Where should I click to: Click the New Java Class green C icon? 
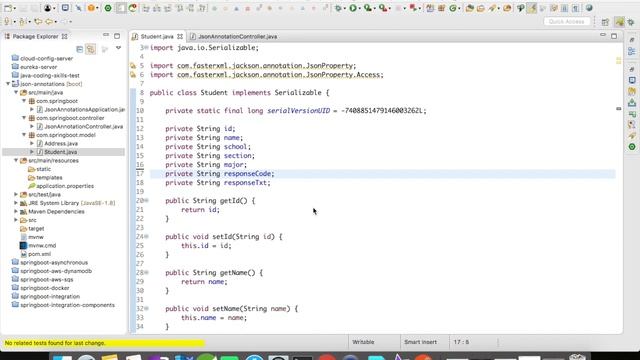[x=452, y=8]
